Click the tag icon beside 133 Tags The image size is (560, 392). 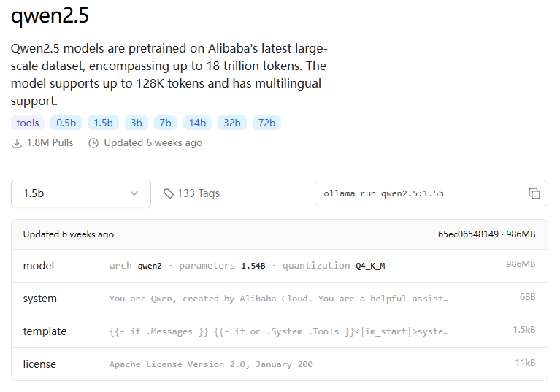pos(169,193)
